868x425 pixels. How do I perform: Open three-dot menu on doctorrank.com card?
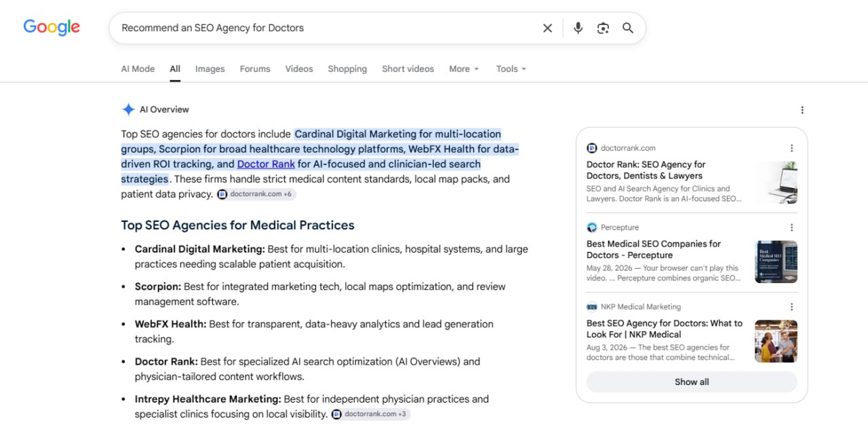[x=791, y=148]
